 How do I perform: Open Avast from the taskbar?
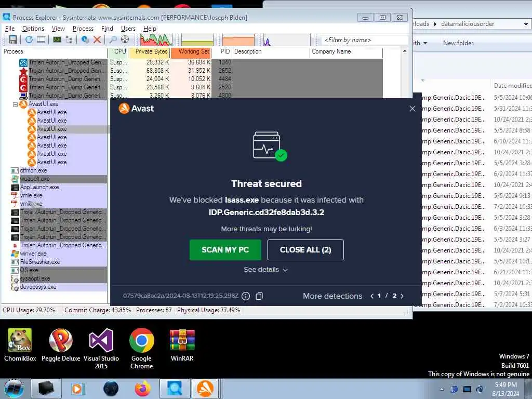(205, 389)
